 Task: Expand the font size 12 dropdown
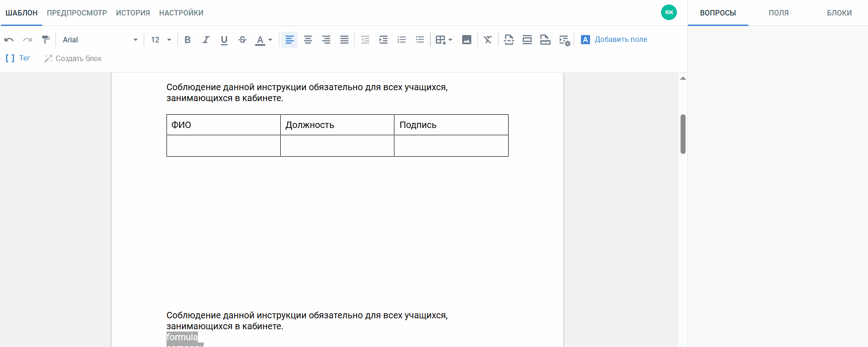coord(161,40)
